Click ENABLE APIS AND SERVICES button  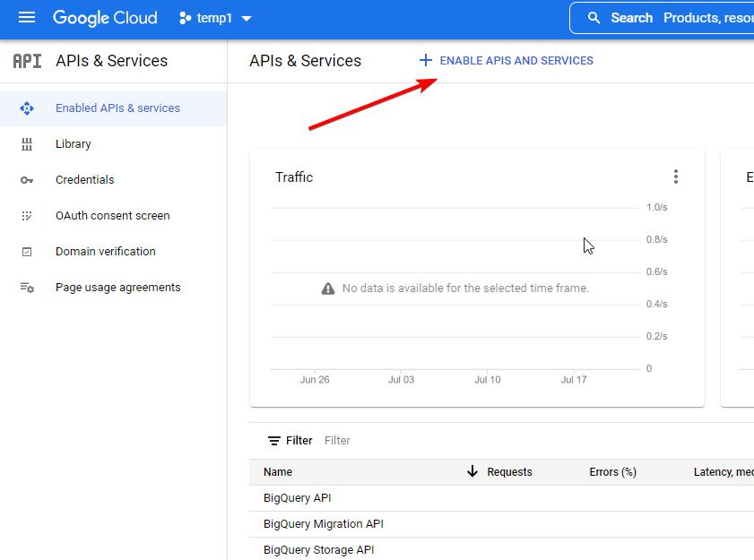(x=507, y=61)
